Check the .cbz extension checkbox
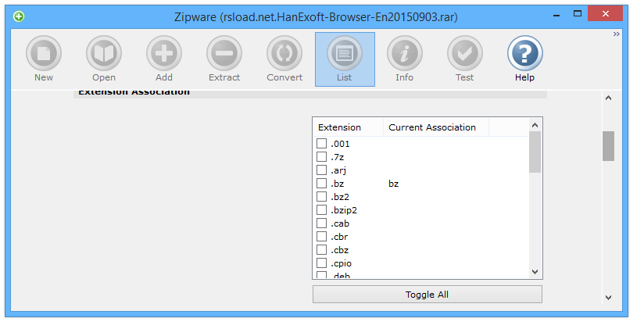This screenshot has width=644, height=336. click(x=321, y=250)
